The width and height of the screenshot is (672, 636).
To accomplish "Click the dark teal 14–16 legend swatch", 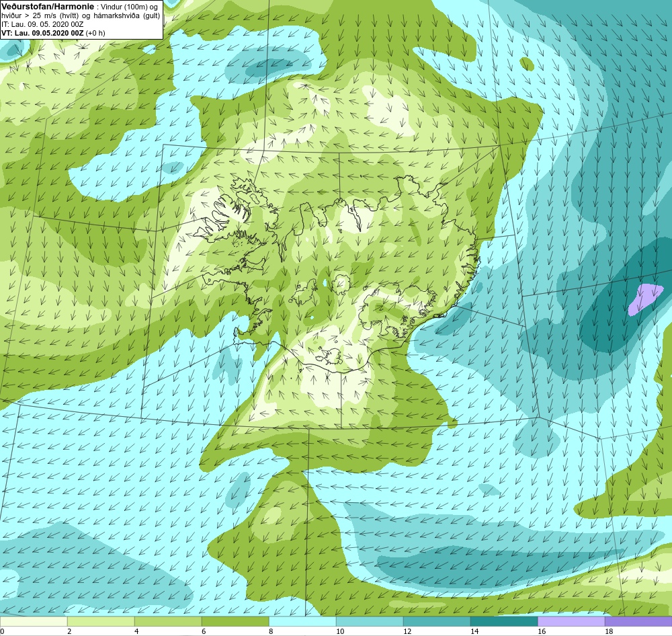I will point(504,621).
